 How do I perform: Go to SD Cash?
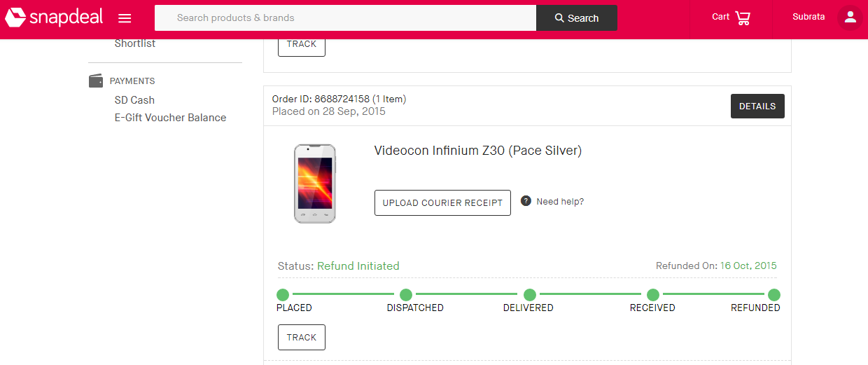pos(134,100)
